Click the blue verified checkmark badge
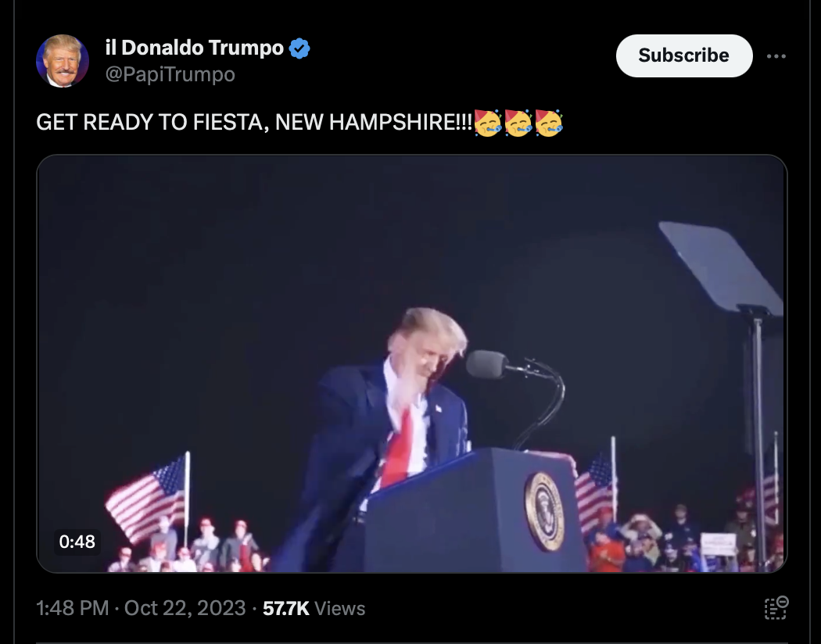The image size is (821, 644). point(299,48)
